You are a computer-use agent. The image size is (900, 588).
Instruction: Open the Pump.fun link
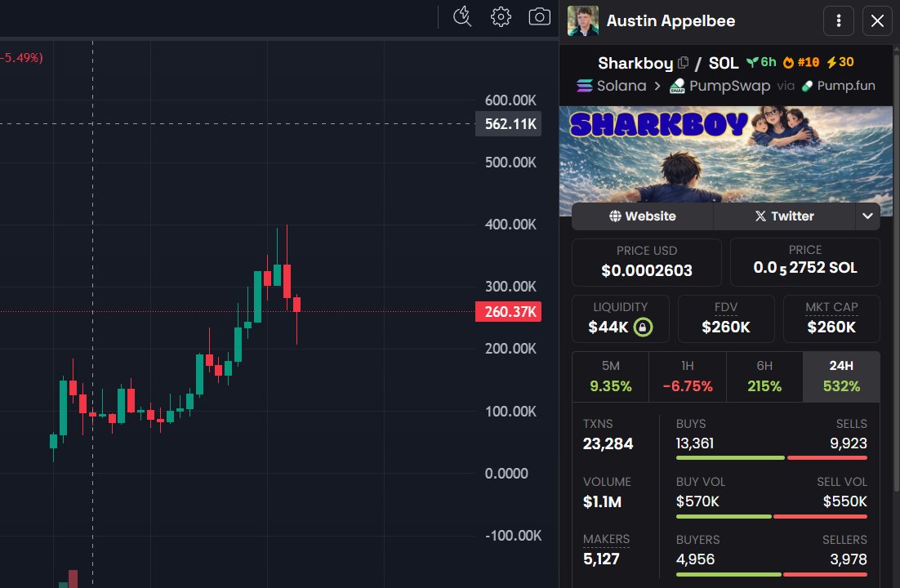coord(838,86)
